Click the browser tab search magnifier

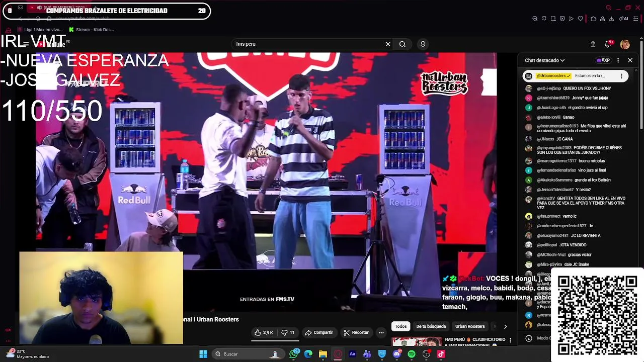click(x=608, y=8)
